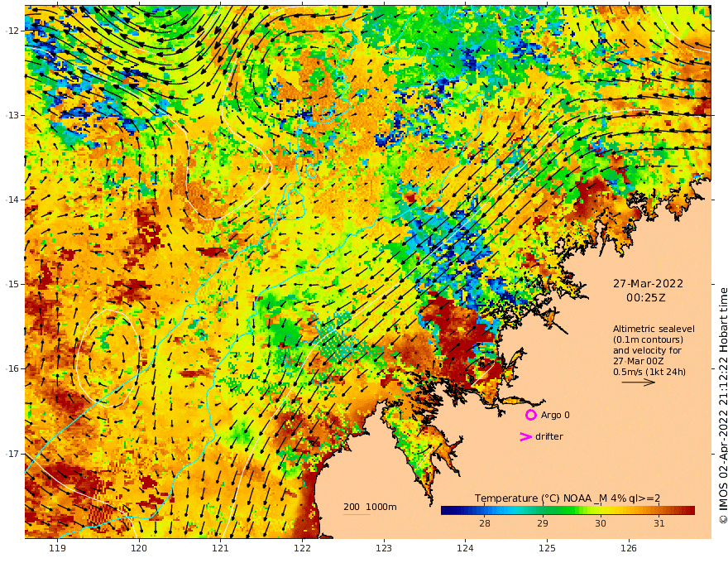Click latitude axis label -17
Screen dimensions: 728x563
coord(12,453)
